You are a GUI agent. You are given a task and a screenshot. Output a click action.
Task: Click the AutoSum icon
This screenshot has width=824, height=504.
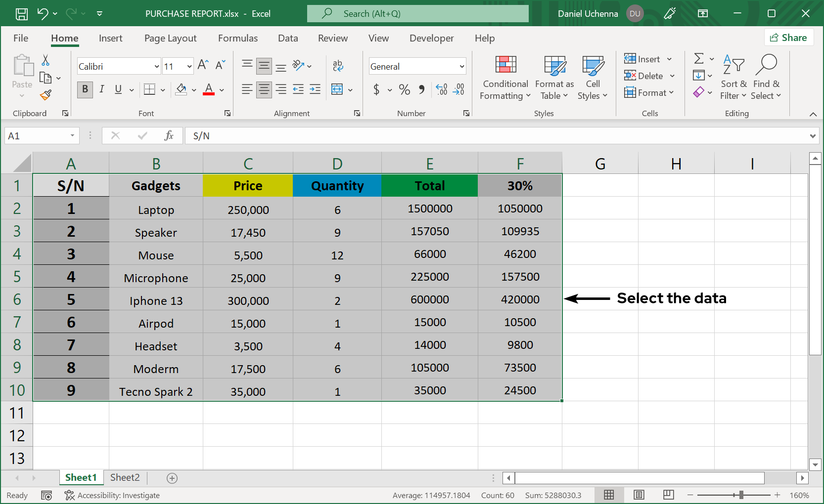pyautogui.click(x=699, y=58)
